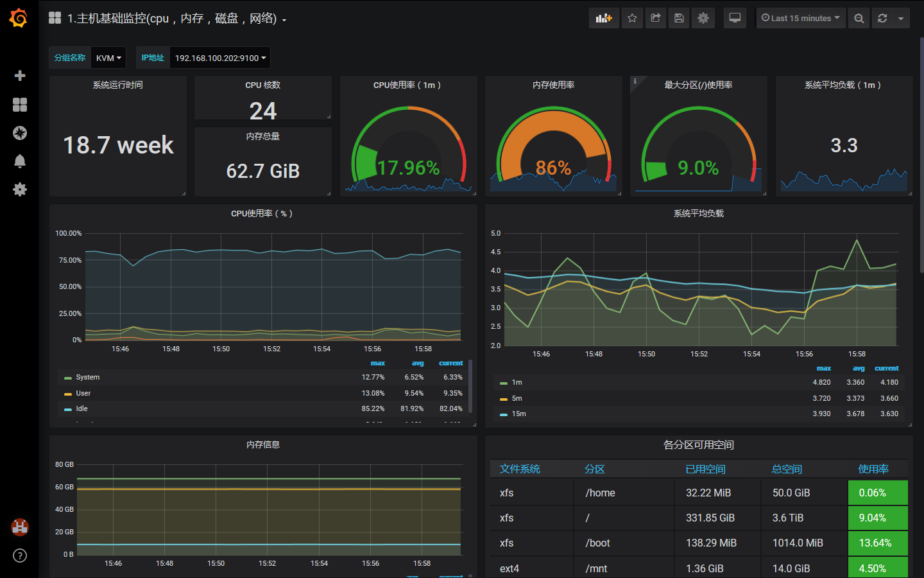
Task: Cycle view mode with monitor icon
Action: [735, 18]
